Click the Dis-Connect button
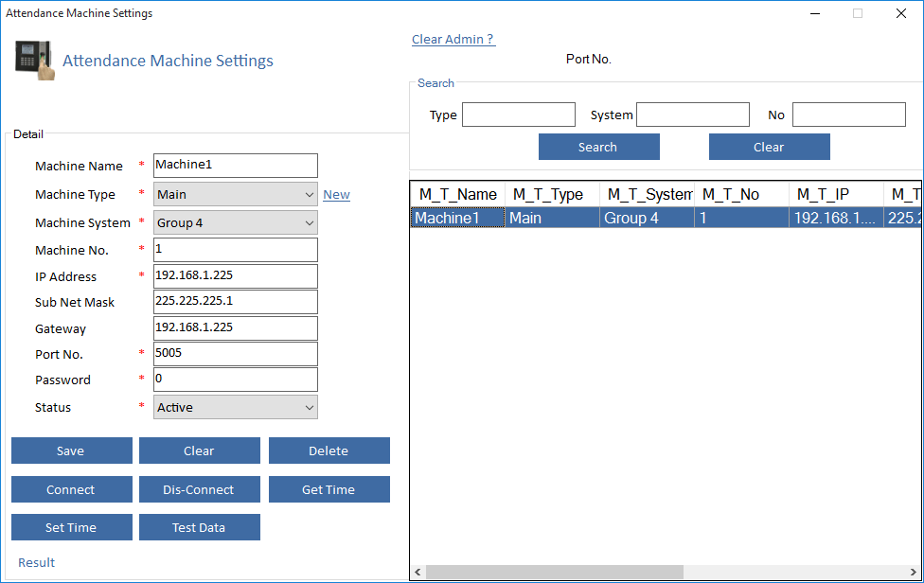Screen dimensions: 924x583 click(x=199, y=489)
